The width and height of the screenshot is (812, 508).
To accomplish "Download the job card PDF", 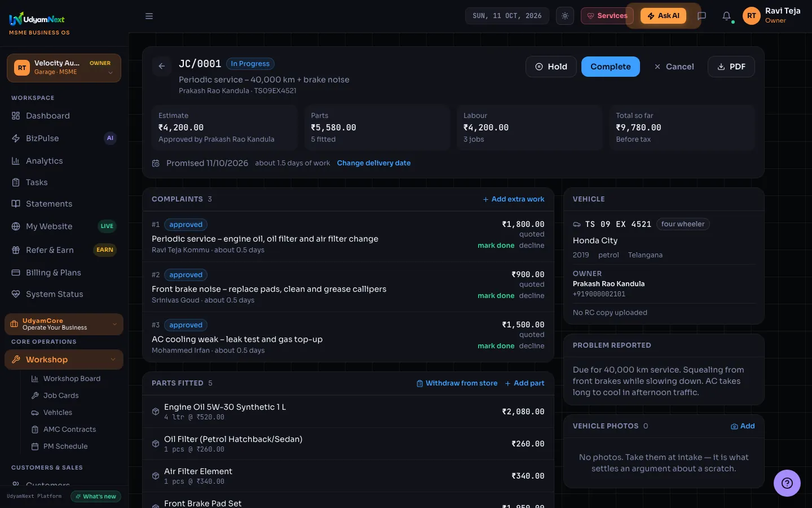I will [731, 67].
